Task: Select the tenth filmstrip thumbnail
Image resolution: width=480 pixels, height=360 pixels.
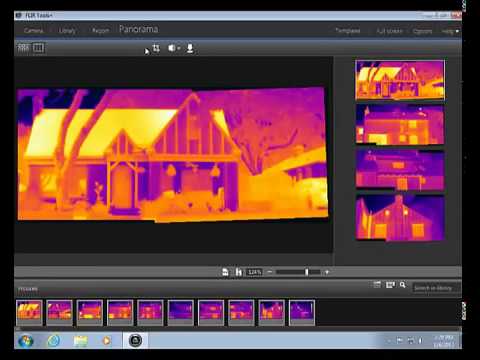Action: [302, 312]
